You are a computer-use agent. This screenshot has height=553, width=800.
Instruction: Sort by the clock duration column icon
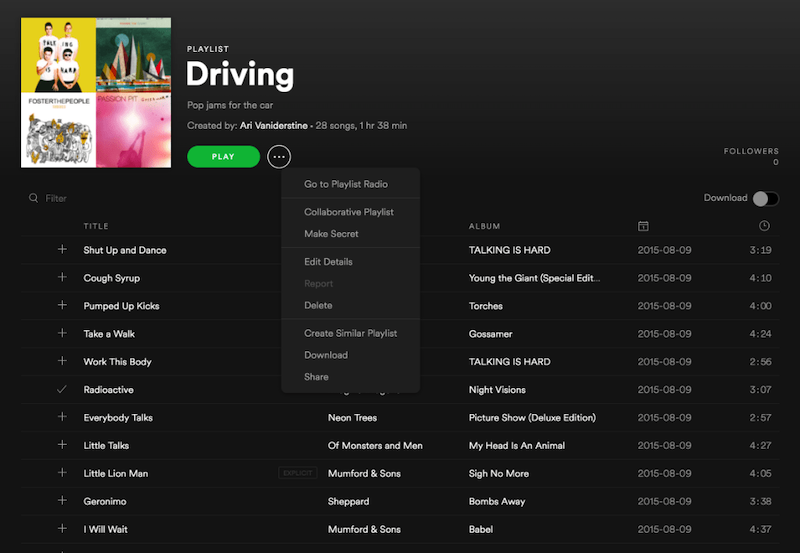(x=764, y=226)
